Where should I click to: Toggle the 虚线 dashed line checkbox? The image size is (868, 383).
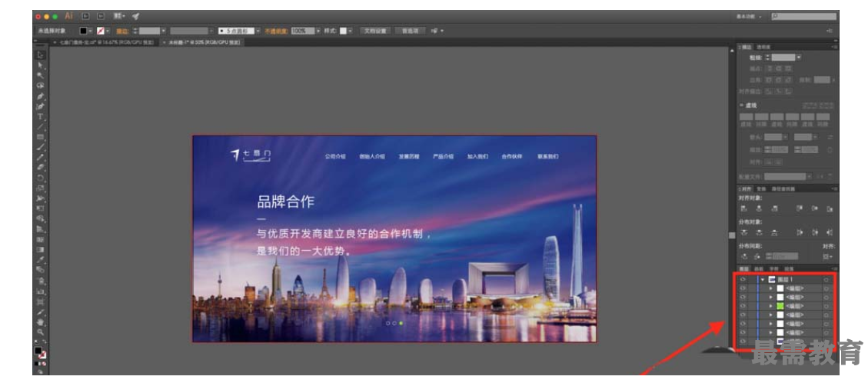tap(740, 105)
